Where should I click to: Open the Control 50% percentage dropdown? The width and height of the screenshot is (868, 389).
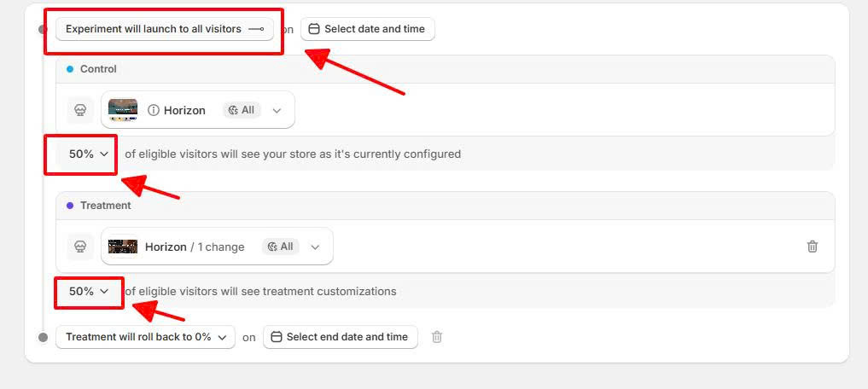(88, 154)
